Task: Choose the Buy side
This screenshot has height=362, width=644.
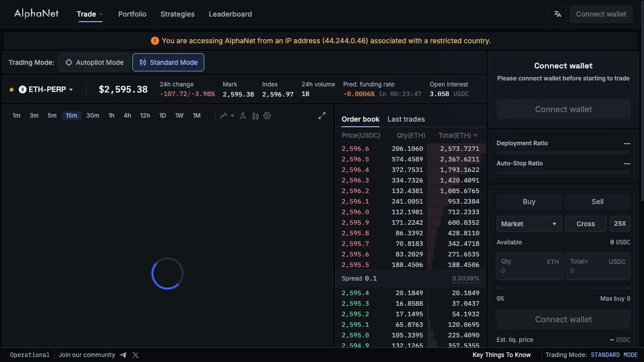Action: [x=529, y=202]
